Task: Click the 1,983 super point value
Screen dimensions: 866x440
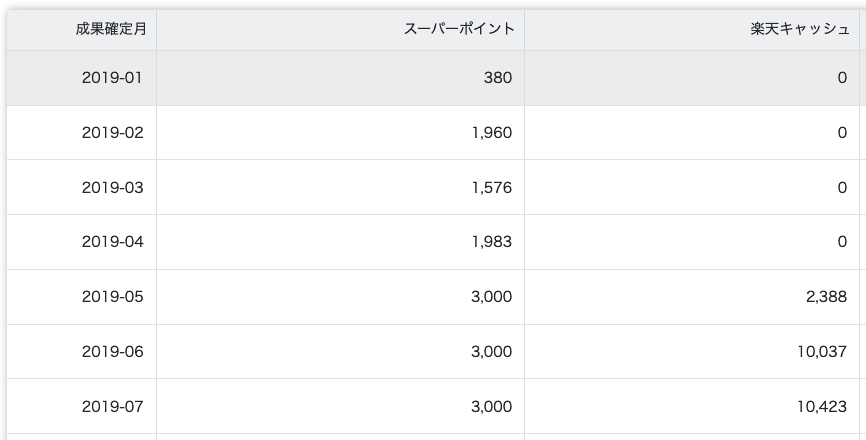Action: [x=491, y=242]
